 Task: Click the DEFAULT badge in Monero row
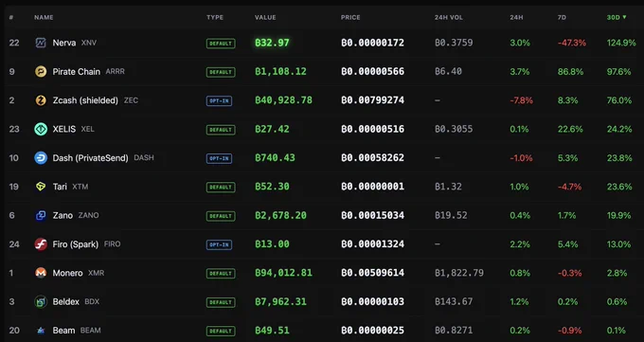(221, 274)
